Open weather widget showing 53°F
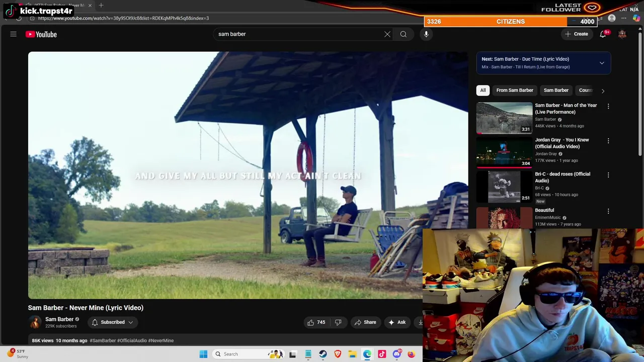This screenshot has height=362, width=644. [x=18, y=354]
